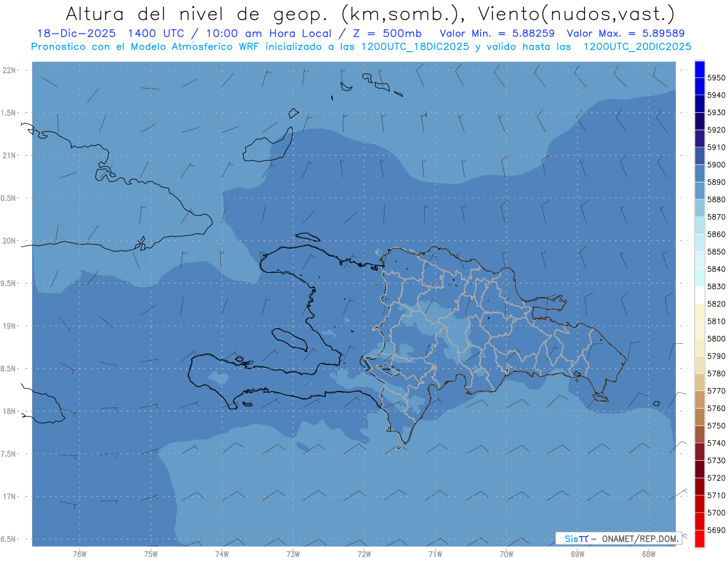Click the '74W' longitude label

click(221, 554)
